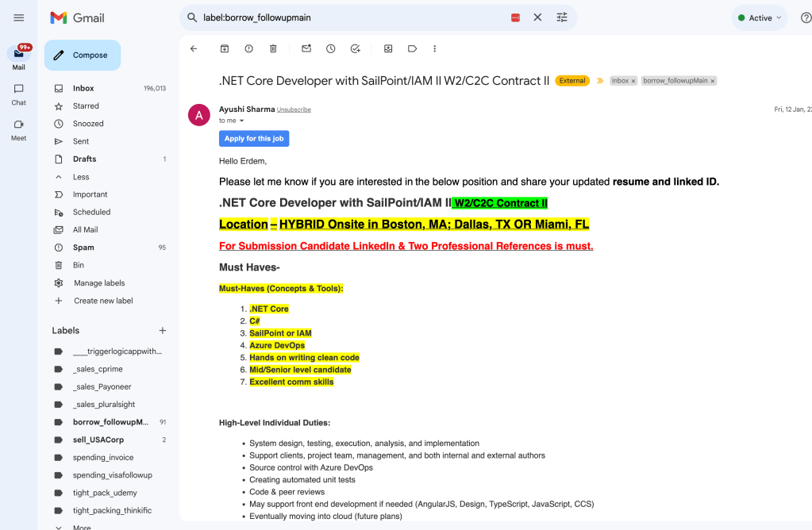Click the red extension icon in search bar

[515, 17]
